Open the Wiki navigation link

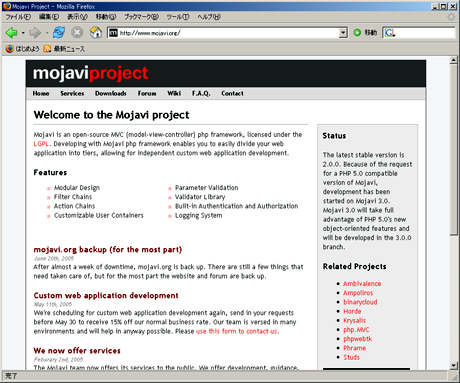174,94
